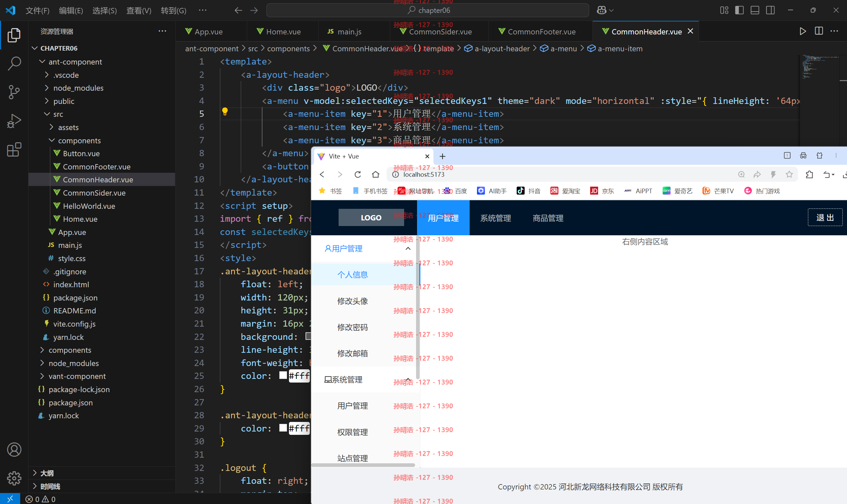Viewport: 847px width, 504px height.
Task: Toggle primary side bar visibility
Action: [x=739, y=10]
